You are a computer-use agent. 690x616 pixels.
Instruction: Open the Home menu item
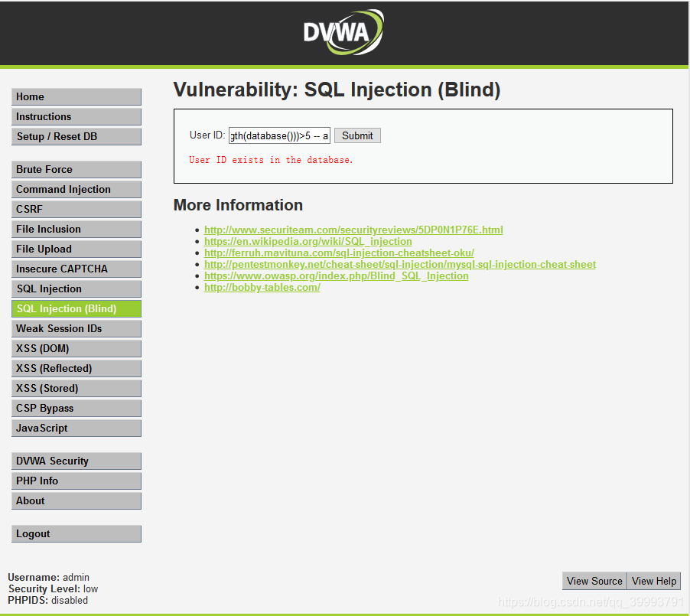pyautogui.click(x=76, y=97)
